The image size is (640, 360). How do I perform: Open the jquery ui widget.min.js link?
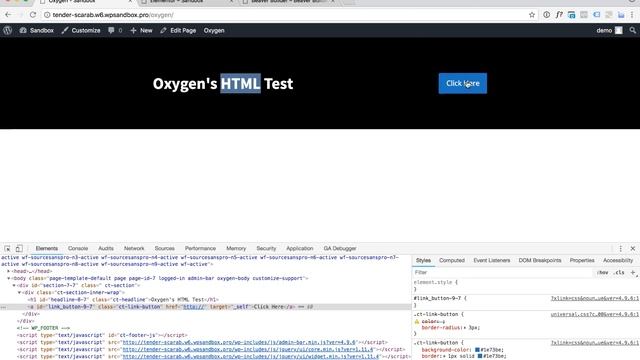[251, 357]
